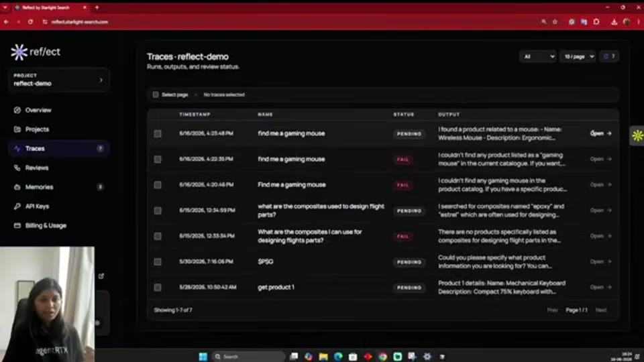This screenshot has width=644, height=362.
Task: Open Task View from the taskbar
Action: [x=294, y=356]
